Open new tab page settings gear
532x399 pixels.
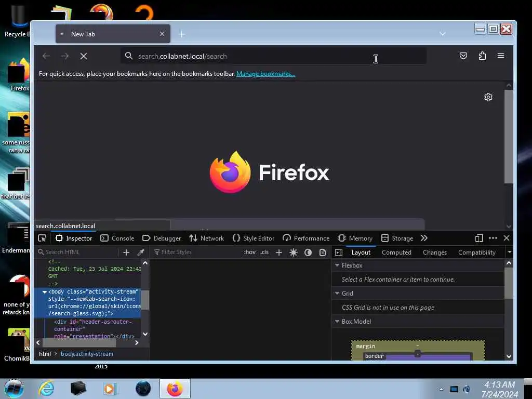point(488,97)
